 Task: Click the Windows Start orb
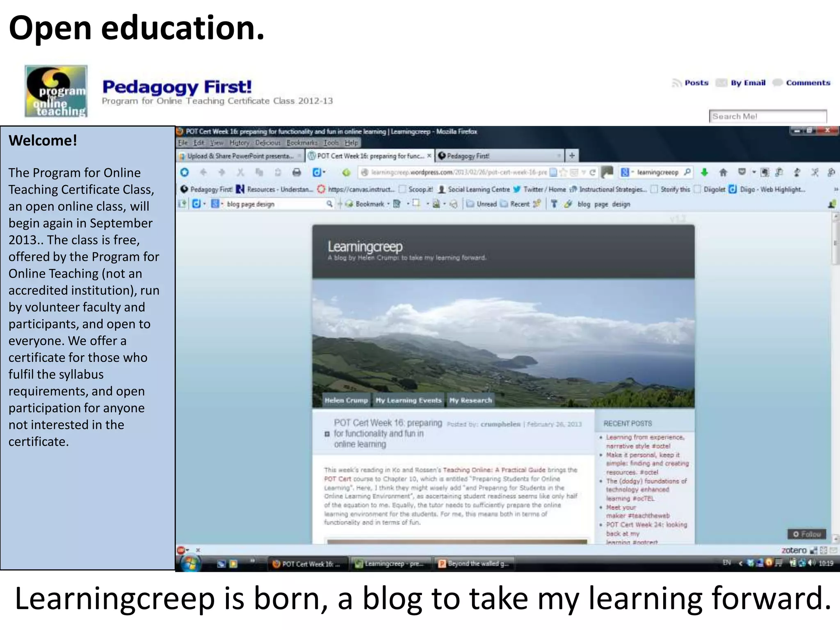pyautogui.click(x=190, y=563)
